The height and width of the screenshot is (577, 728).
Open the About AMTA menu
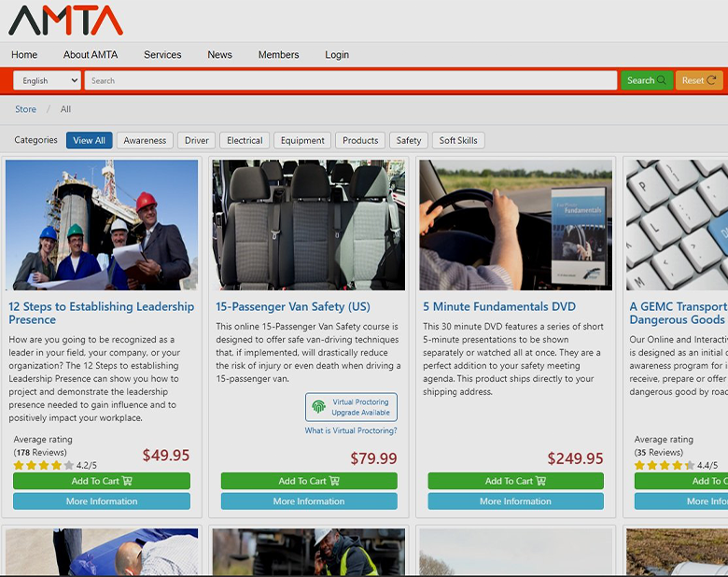point(91,55)
